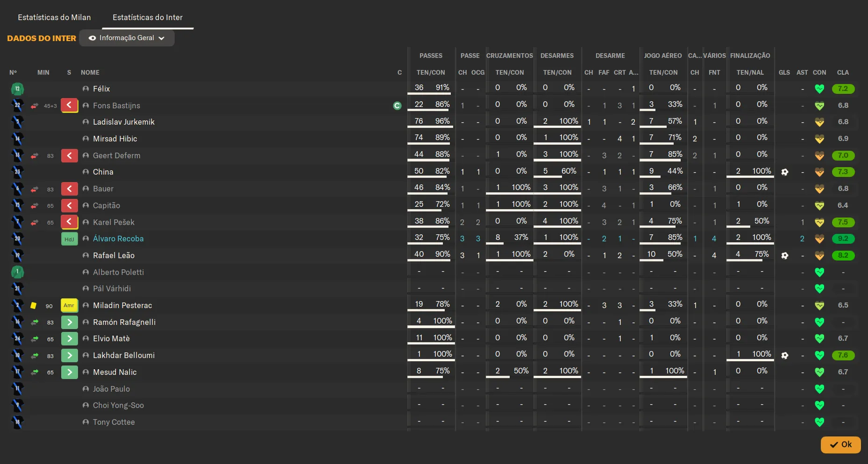Viewport: 868px width, 464px height.
Task: Click Álvaro Recoba assists value 2
Action: 802,239
